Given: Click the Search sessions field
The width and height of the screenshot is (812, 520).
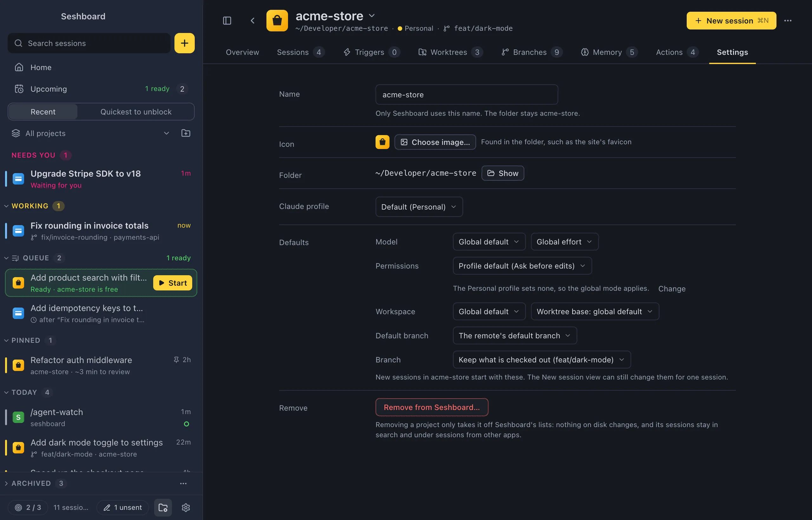Looking at the screenshot, I should [89, 43].
